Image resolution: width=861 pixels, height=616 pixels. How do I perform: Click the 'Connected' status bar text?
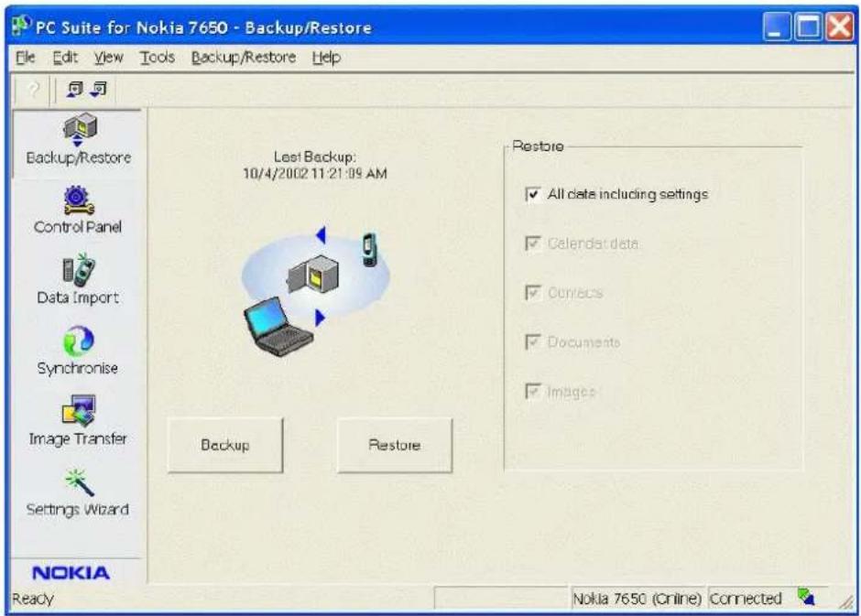pos(746,598)
